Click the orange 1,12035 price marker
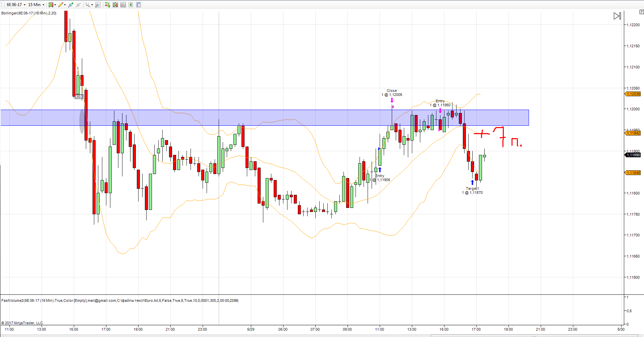 (633, 94)
